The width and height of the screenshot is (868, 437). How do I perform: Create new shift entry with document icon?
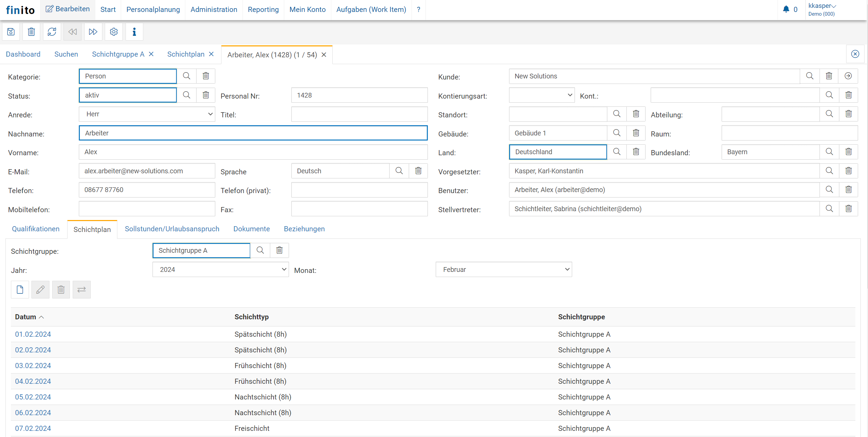(x=20, y=290)
